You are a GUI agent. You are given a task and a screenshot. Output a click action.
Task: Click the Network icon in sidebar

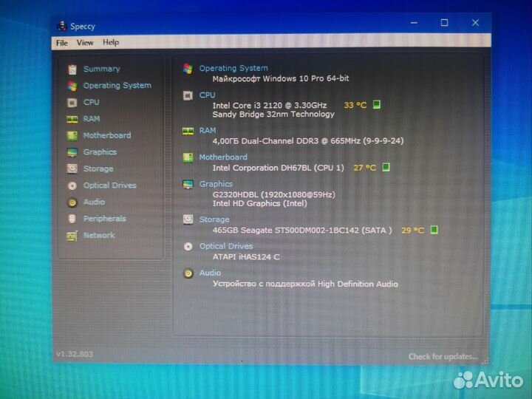pos(72,236)
